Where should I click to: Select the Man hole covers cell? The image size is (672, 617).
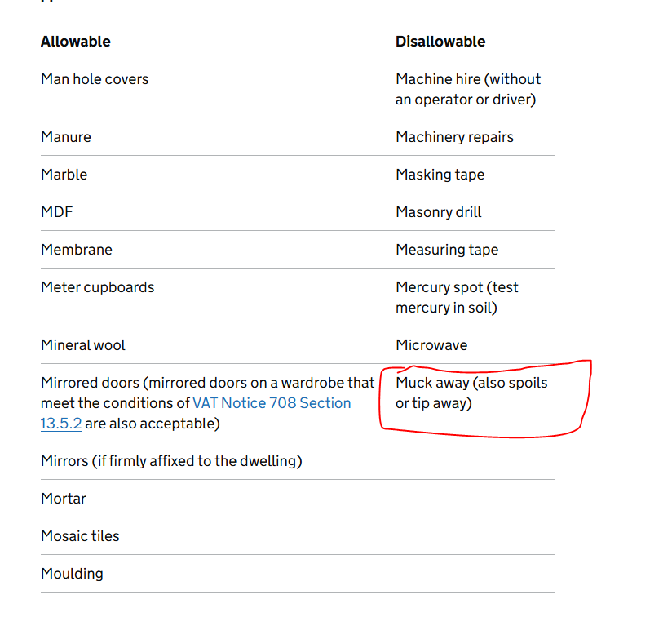95,80
